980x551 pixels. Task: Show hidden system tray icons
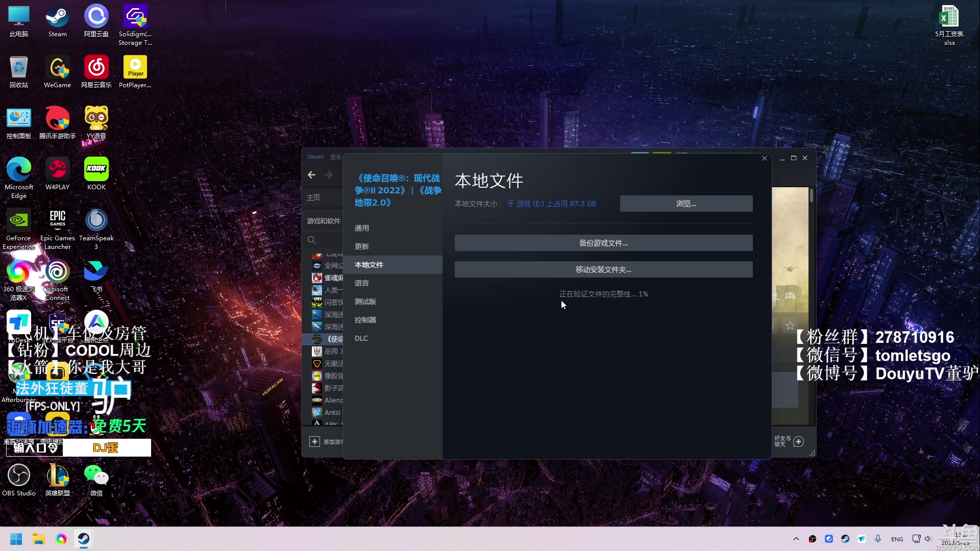pyautogui.click(x=796, y=539)
